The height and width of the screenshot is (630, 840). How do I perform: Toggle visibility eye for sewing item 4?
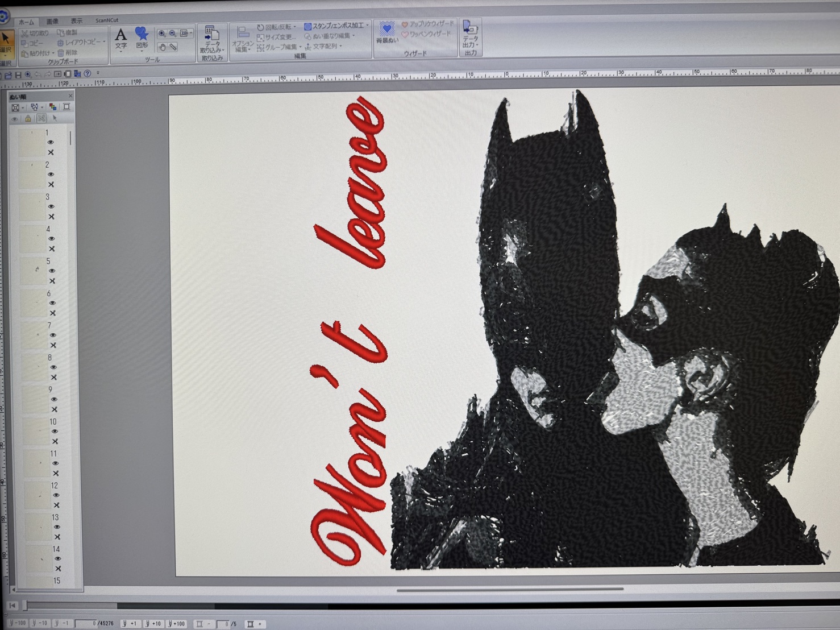[x=52, y=239]
